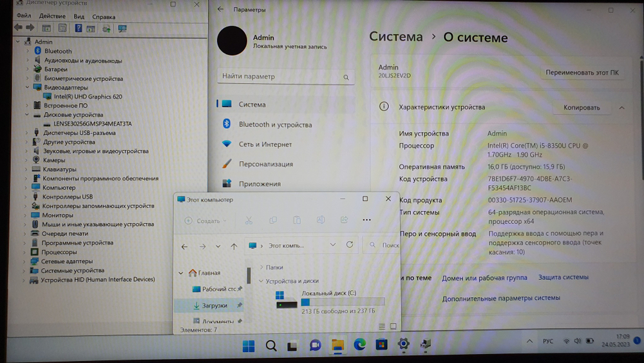Collapse the Характеристики устройства section

click(x=622, y=108)
